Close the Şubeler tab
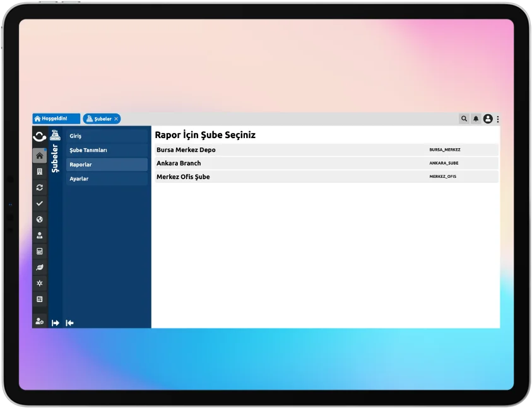The image size is (532, 408). pos(116,119)
